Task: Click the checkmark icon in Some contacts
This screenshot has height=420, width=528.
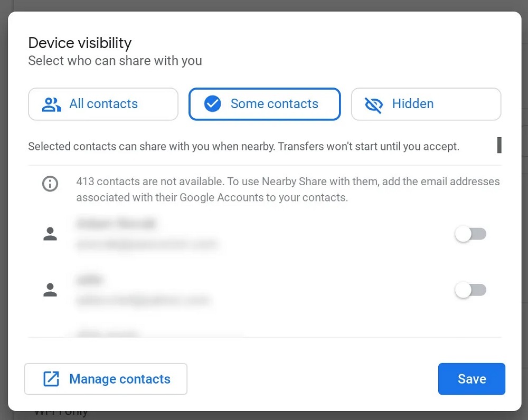Action: click(x=212, y=104)
